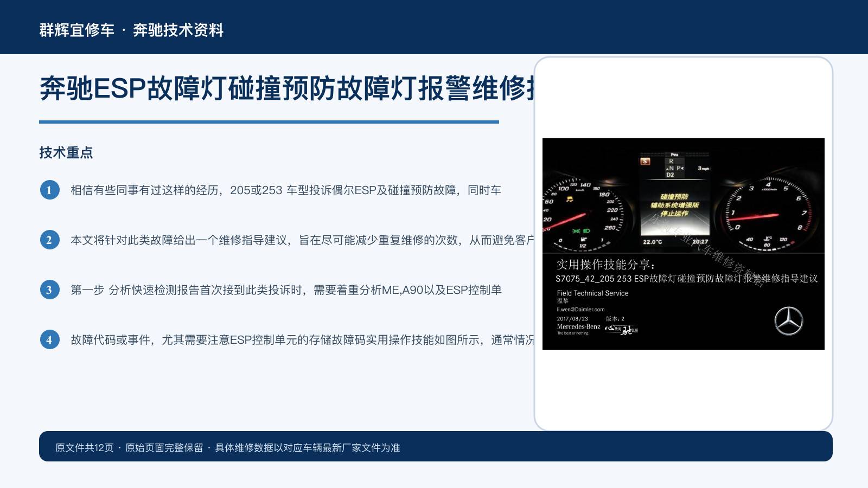
Task: Click 实用操作技能分享 caption in the image
Action: point(606,265)
